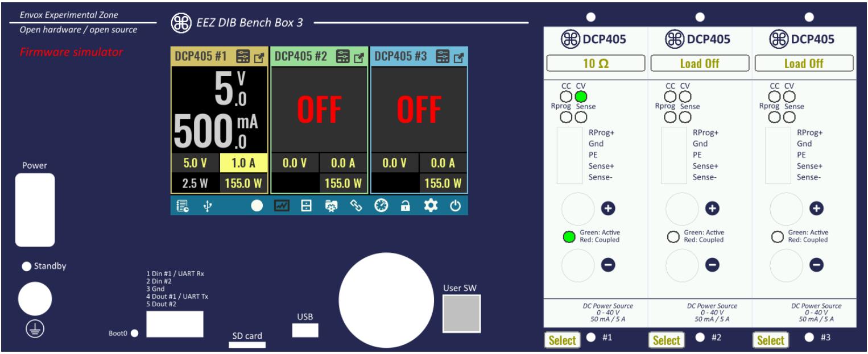Maximize DCP405 #1 channel view
This screenshot has width=868, height=354.
(x=259, y=57)
